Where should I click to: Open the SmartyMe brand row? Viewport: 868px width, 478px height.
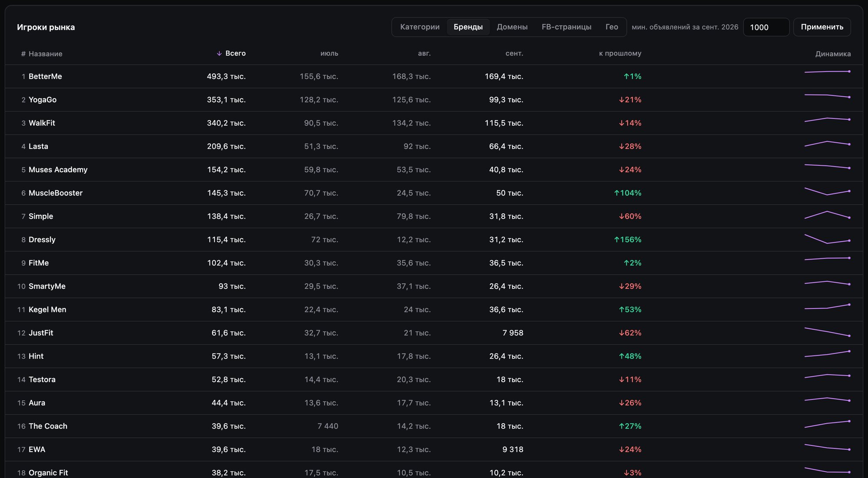434,286
